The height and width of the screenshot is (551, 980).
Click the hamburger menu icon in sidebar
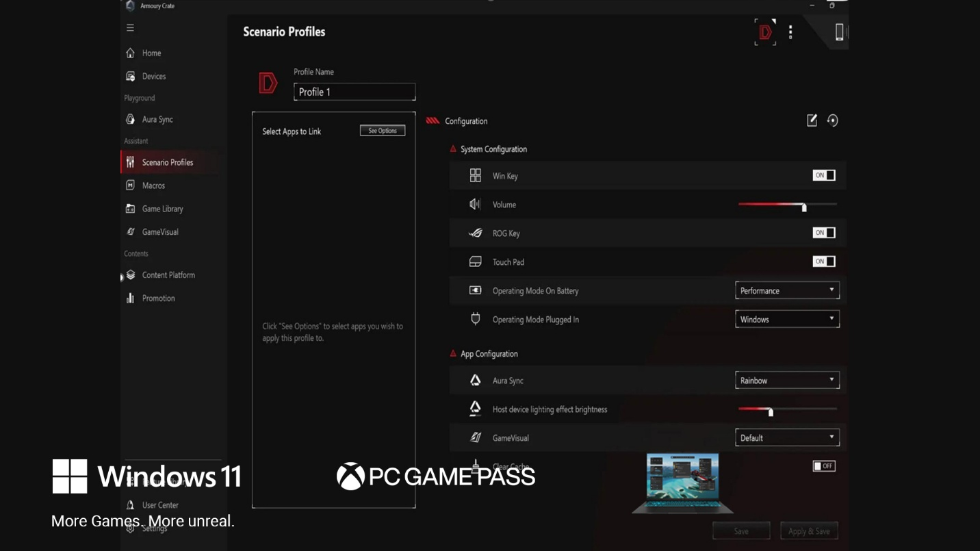(130, 28)
